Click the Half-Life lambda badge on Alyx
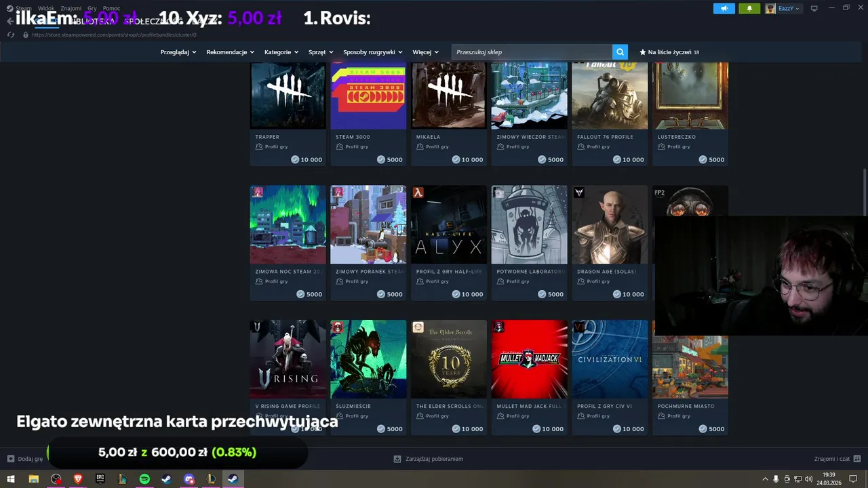The width and height of the screenshot is (868, 488). [418, 192]
